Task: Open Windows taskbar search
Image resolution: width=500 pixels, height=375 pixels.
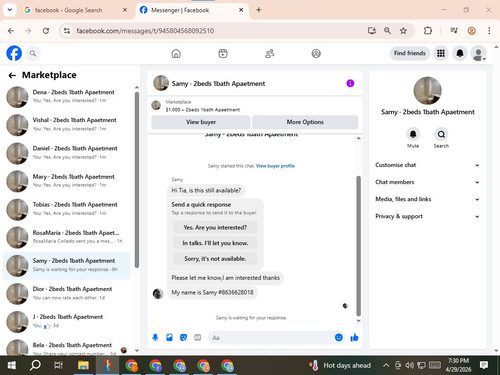Action: tap(35, 365)
